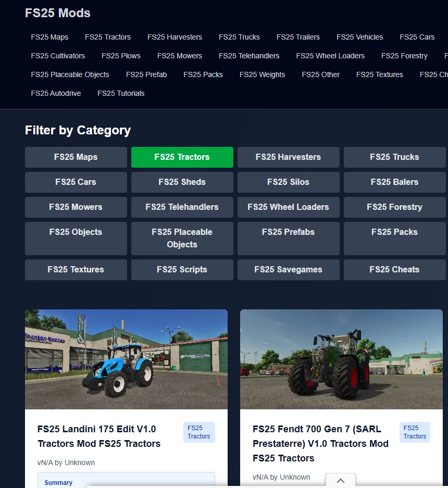Open FS25 Packs in top navigation
Image resolution: width=448 pixels, height=488 pixels.
point(203,74)
